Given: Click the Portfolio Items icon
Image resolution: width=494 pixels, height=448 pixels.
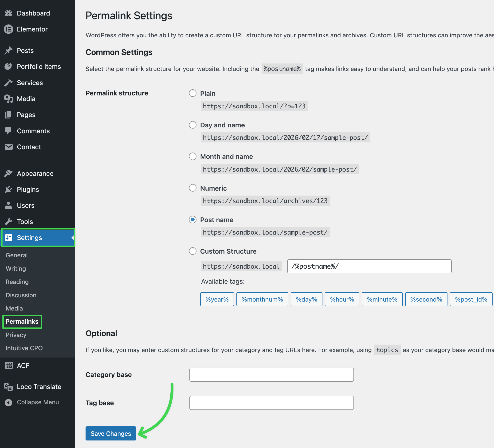Looking at the screenshot, I should pyautogui.click(x=8, y=67).
